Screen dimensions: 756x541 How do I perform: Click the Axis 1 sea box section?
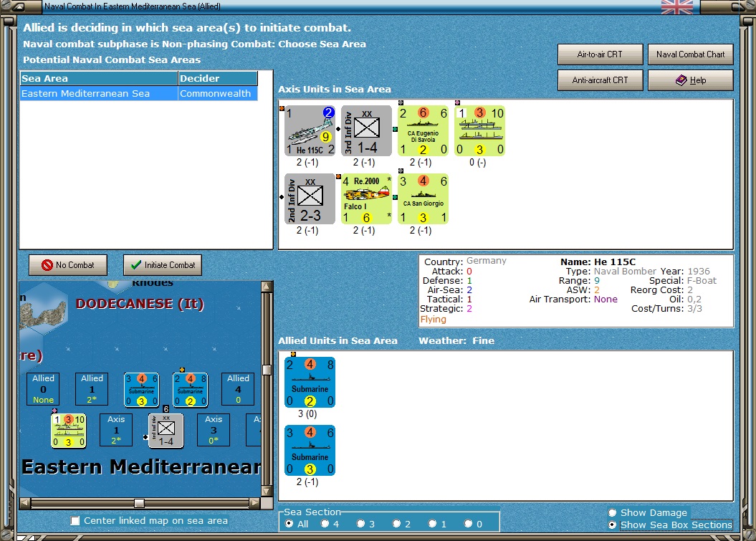pyautogui.click(x=115, y=430)
